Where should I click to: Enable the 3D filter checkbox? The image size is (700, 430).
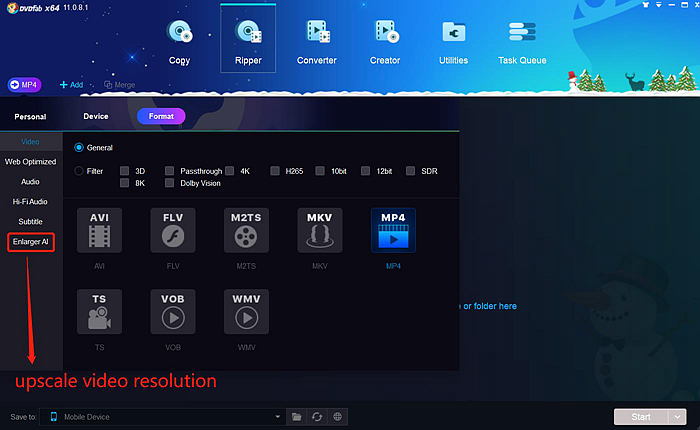tap(125, 171)
